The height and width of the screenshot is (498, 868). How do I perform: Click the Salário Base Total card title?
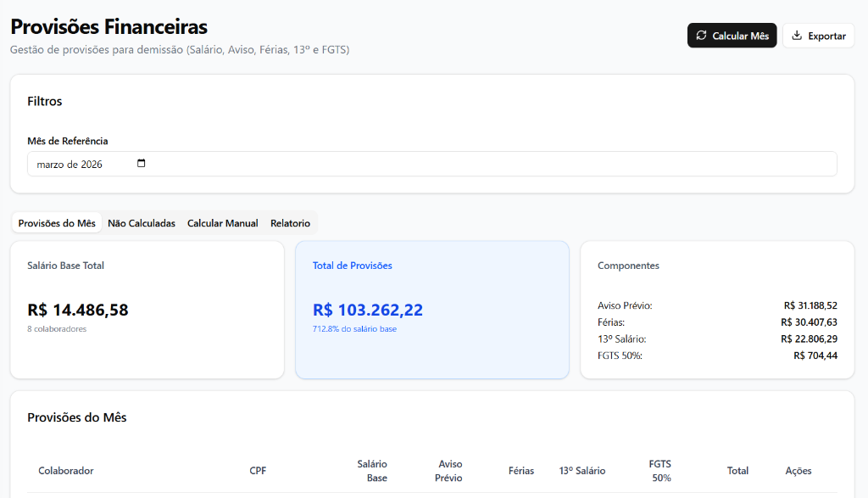(x=66, y=266)
